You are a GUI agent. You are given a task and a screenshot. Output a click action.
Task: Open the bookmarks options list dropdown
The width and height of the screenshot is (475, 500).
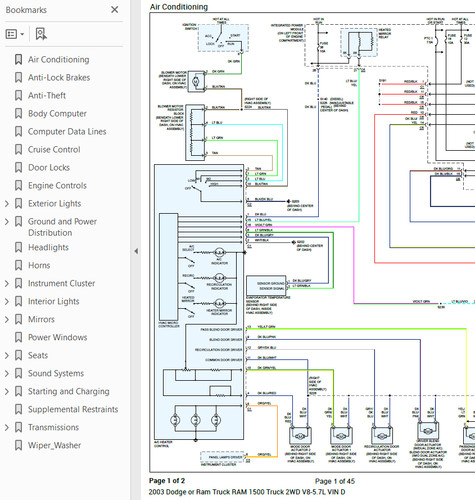(x=15, y=34)
